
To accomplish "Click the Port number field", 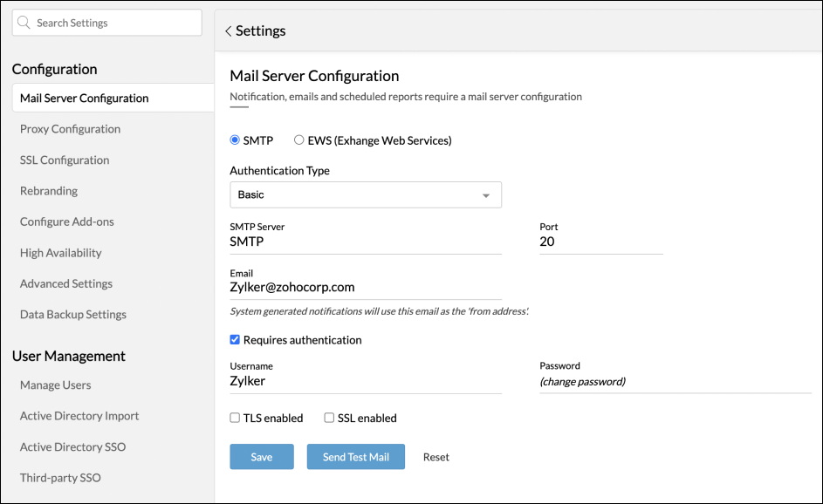I will coord(600,242).
